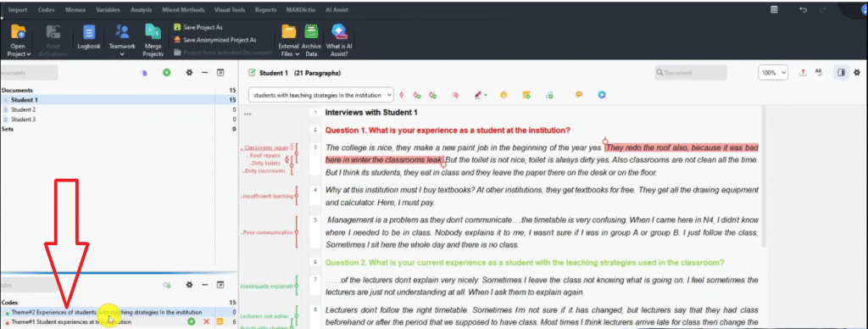Click the three dots in coding margin
868x329 pixels.
(x=248, y=114)
